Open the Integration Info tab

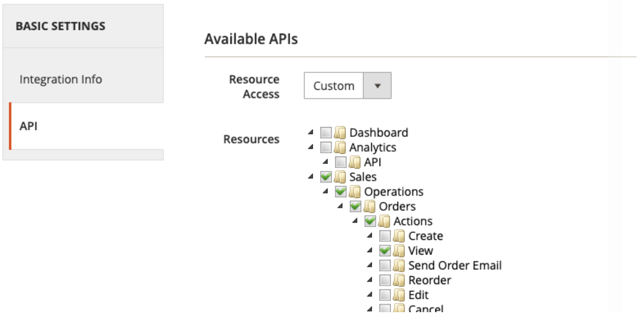60,79
